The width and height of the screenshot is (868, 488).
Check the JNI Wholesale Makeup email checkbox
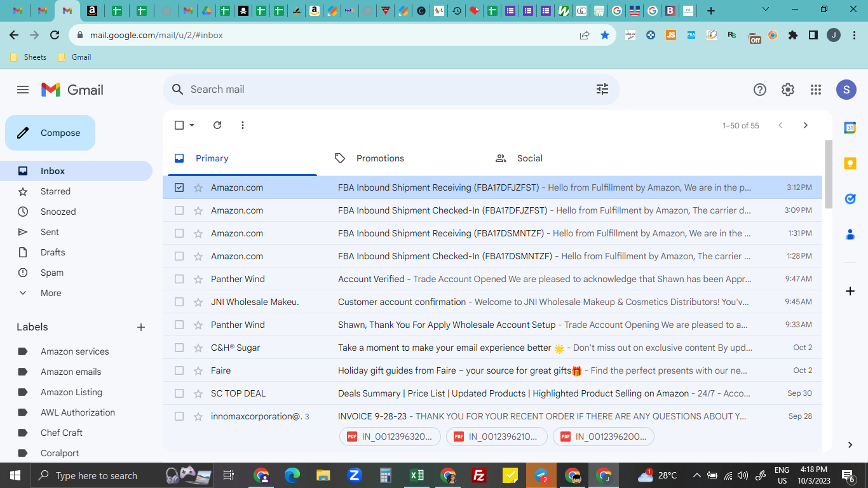click(179, 302)
